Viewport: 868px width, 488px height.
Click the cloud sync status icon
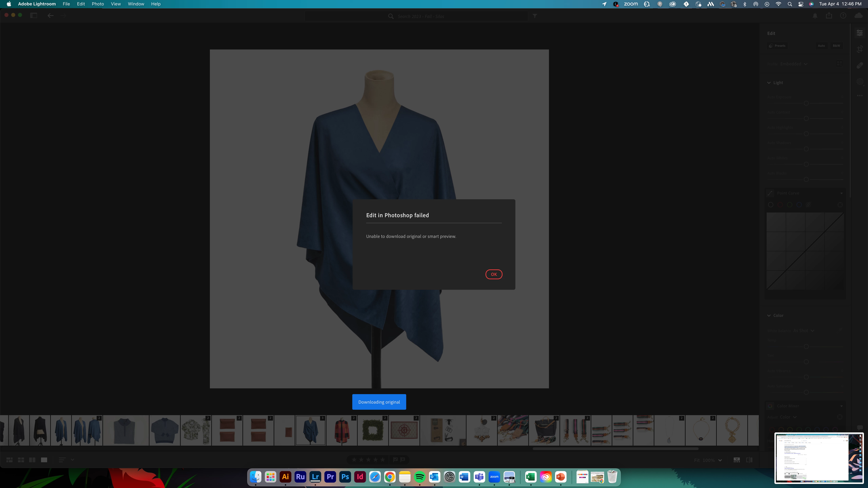[x=858, y=16]
